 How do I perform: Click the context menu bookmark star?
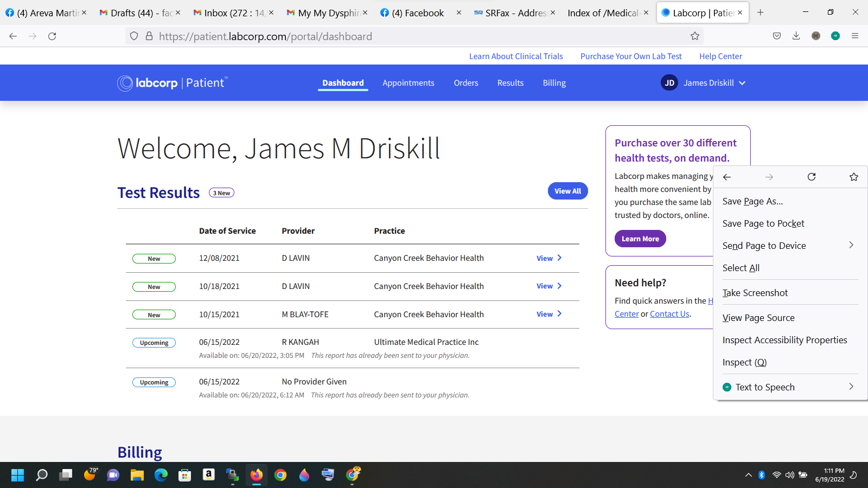pos(854,177)
